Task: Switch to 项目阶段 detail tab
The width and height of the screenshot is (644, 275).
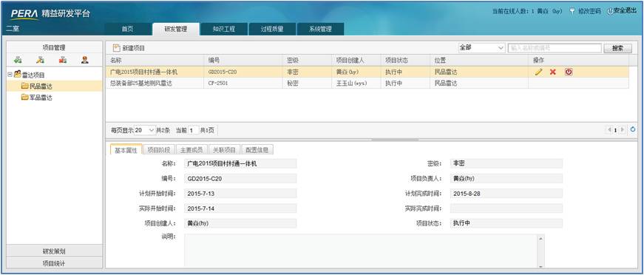Action: [159, 150]
